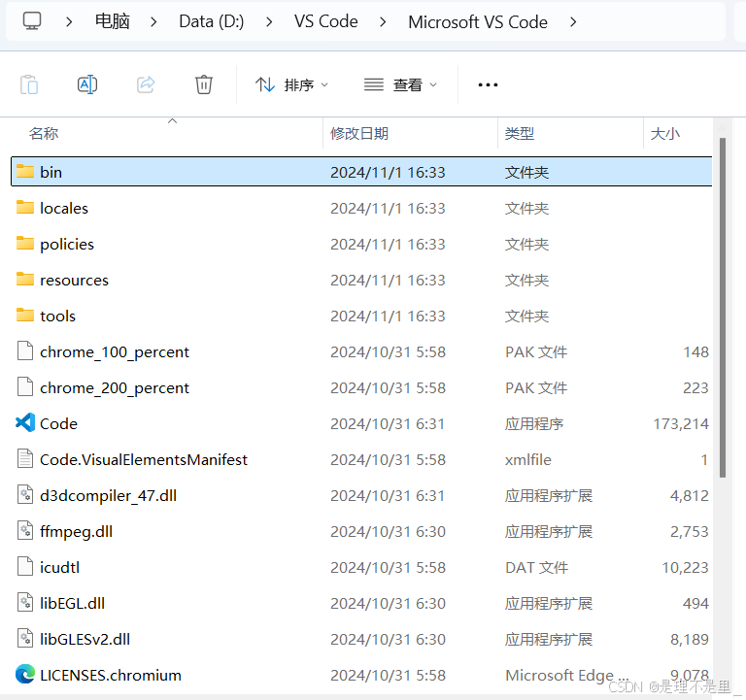Viewport: 746px width, 700px height.
Task: Sort by the 类型 column header
Action: tap(519, 134)
